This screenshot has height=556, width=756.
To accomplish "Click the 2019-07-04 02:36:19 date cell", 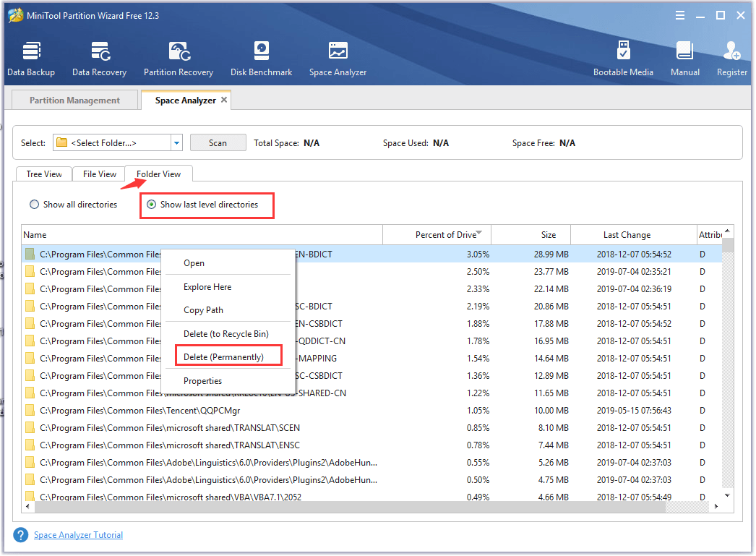I will pos(634,289).
